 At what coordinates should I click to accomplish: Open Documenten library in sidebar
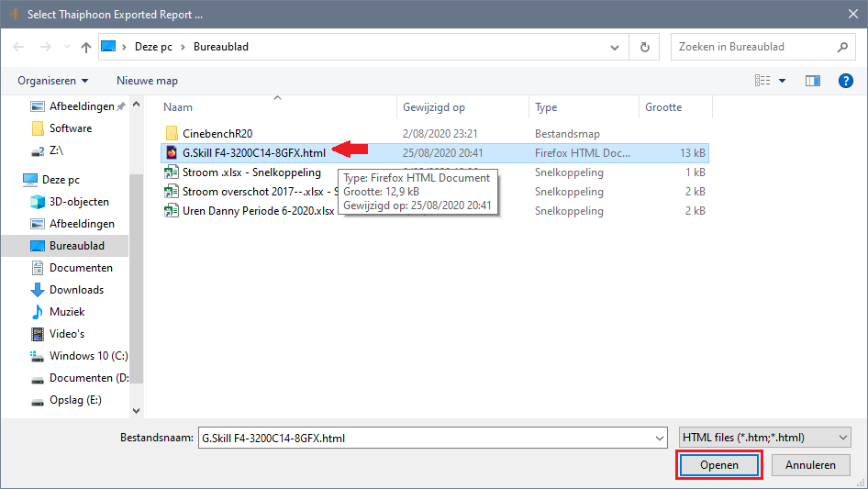click(x=81, y=268)
